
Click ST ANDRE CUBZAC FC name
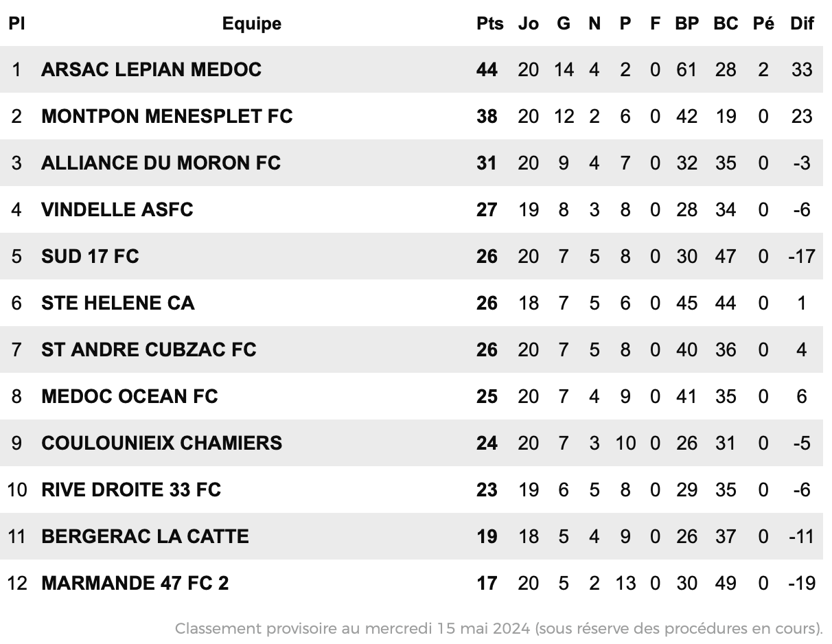pyautogui.click(x=149, y=350)
